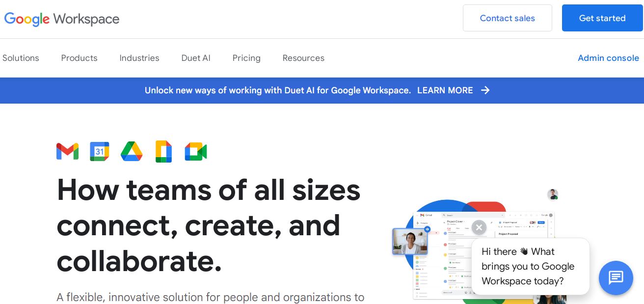
Task: Expand the Industries menu
Action: 139,58
